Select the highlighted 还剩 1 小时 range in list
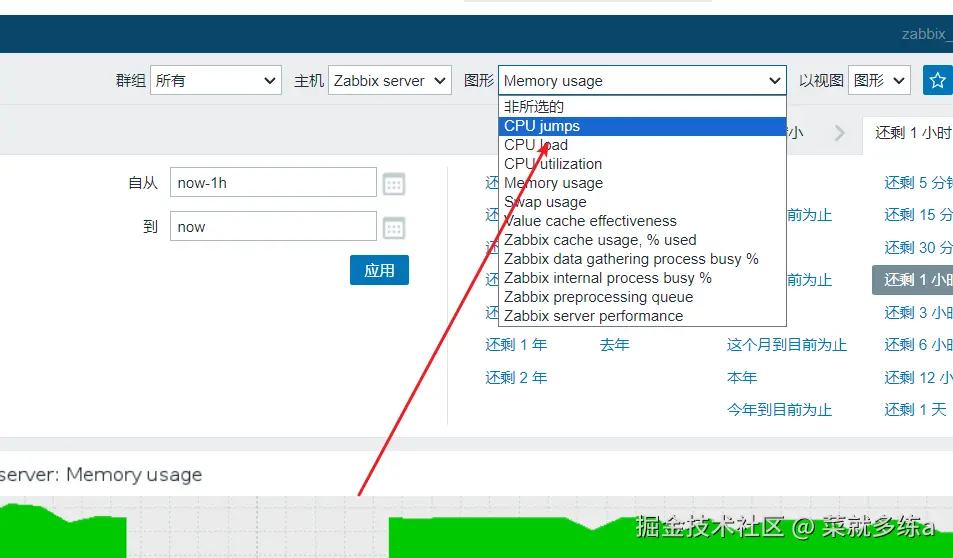The width and height of the screenshot is (953, 558). tap(913, 280)
